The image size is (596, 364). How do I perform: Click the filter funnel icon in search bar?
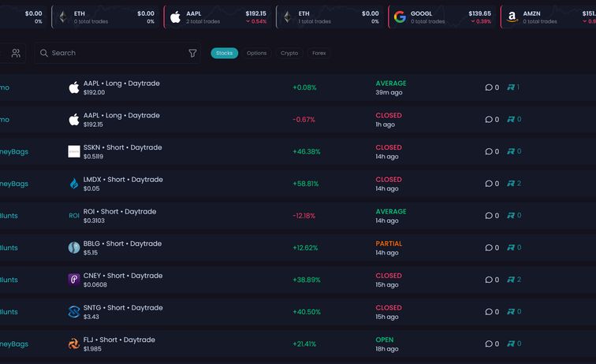point(192,53)
